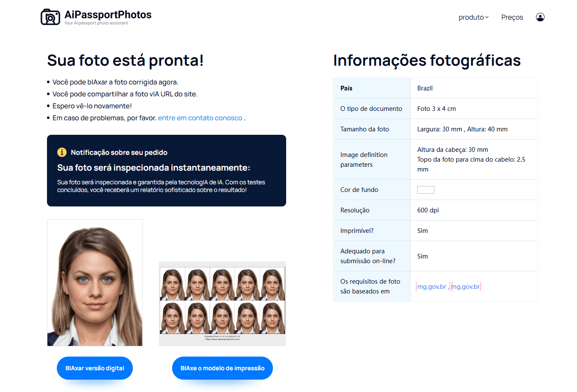
Task: Click BIAxe o modelo de impressão button
Action: coord(223,368)
